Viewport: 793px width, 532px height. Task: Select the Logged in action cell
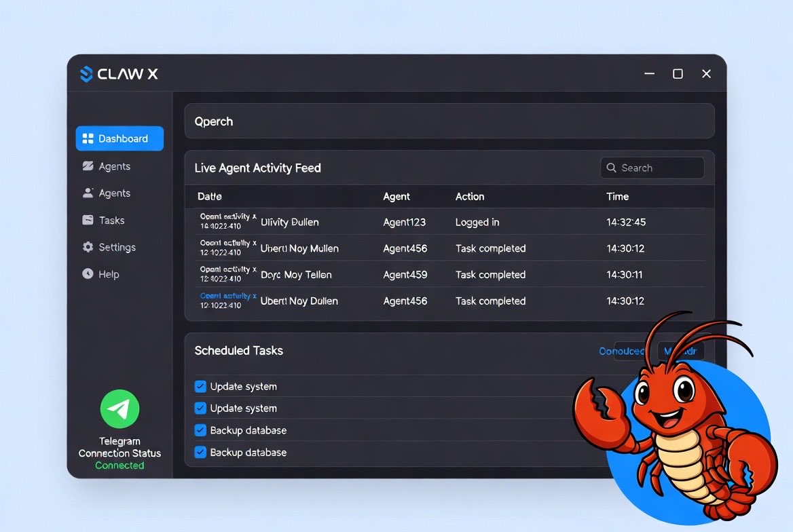pos(477,223)
